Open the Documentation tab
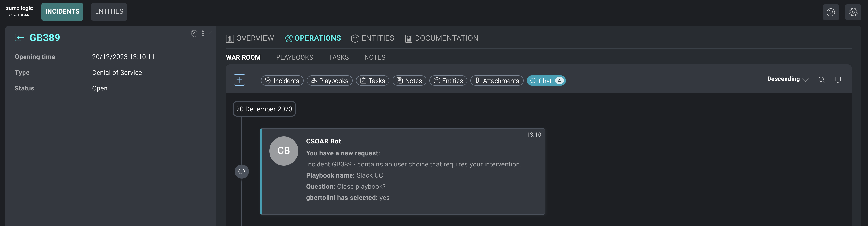Viewport: 868px width, 226px height. pyautogui.click(x=442, y=38)
